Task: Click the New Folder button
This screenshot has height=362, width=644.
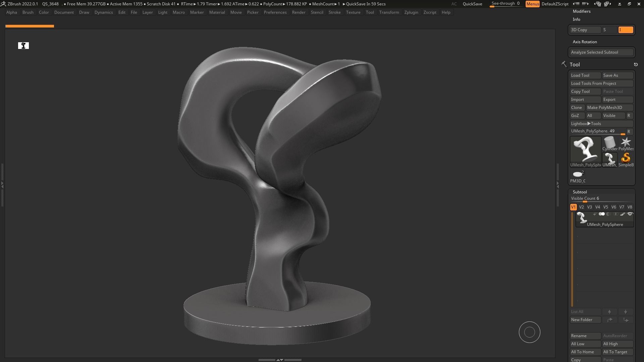Action: click(x=585, y=320)
